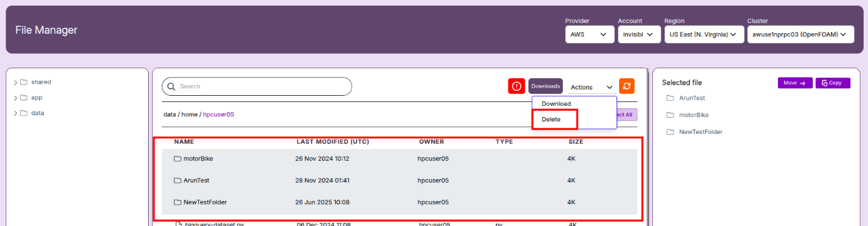Click the Search input field
868x226 pixels.
click(x=256, y=86)
